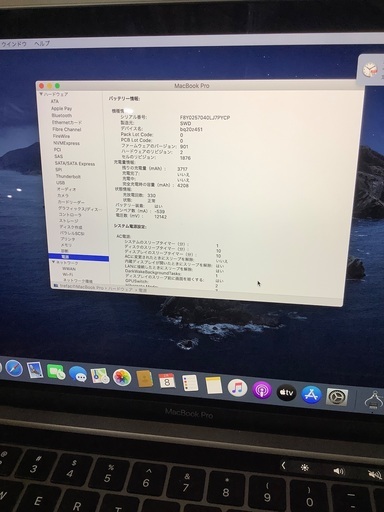The width and height of the screenshot is (384, 512).
Task: Select コントローラ in the sidebar
Action: (70, 215)
